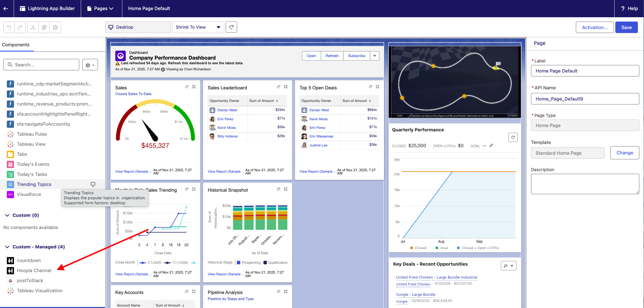This screenshot has height=308, width=644.
Task: Refresh the Historical Snapshot widget
Action: click(278, 189)
